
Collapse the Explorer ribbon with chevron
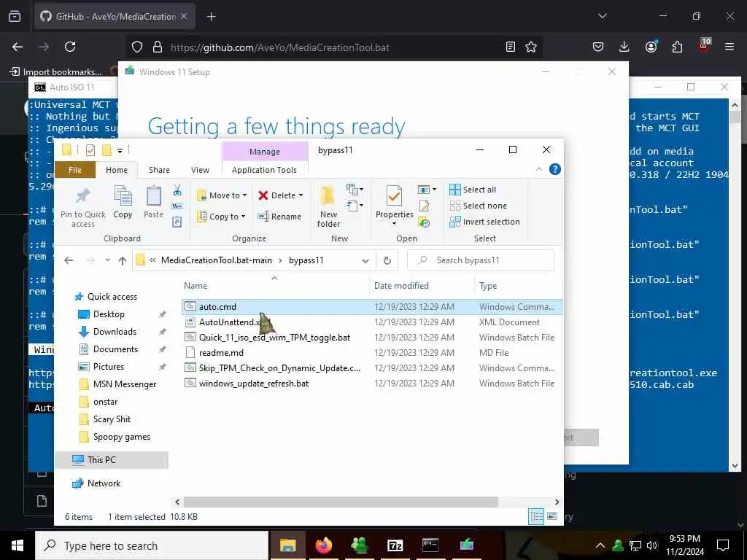(x=539, y=169)
